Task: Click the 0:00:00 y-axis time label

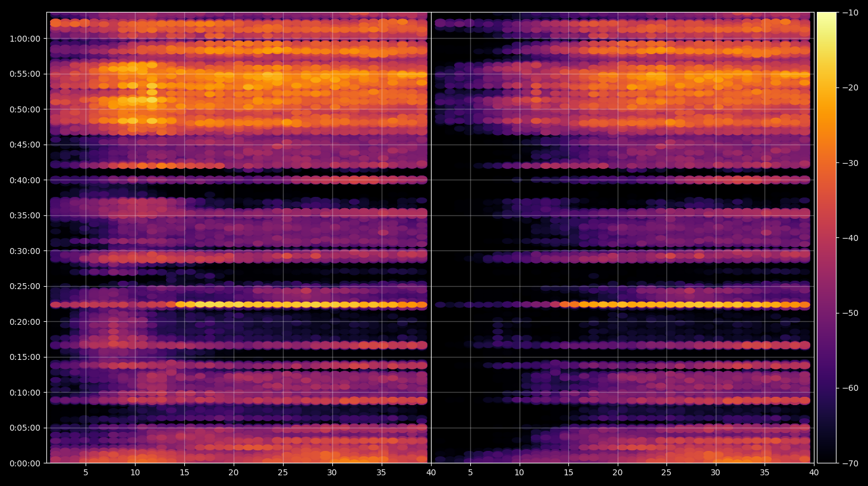Action: click(25, 463)
